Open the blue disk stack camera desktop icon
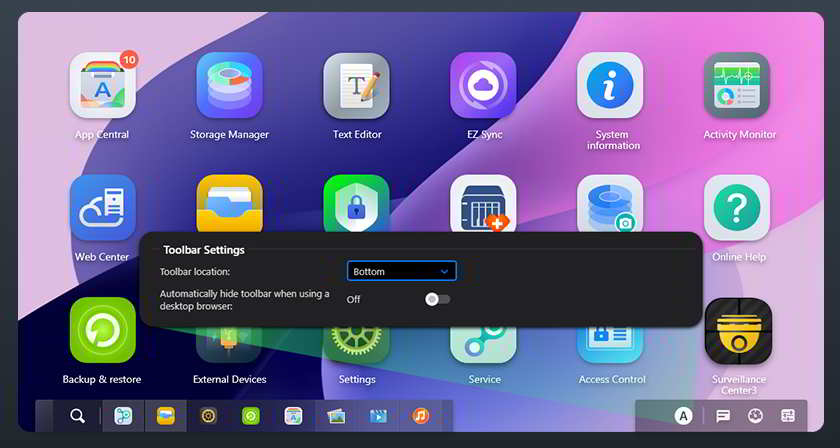The height and width of the screenshot is (448, 840). [x=610, y=204]
